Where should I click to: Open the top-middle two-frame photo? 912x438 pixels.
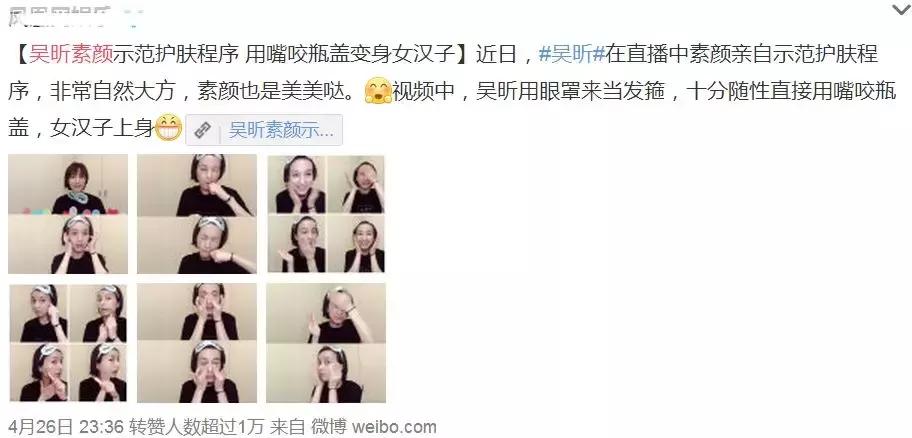[x=197, y=214]
